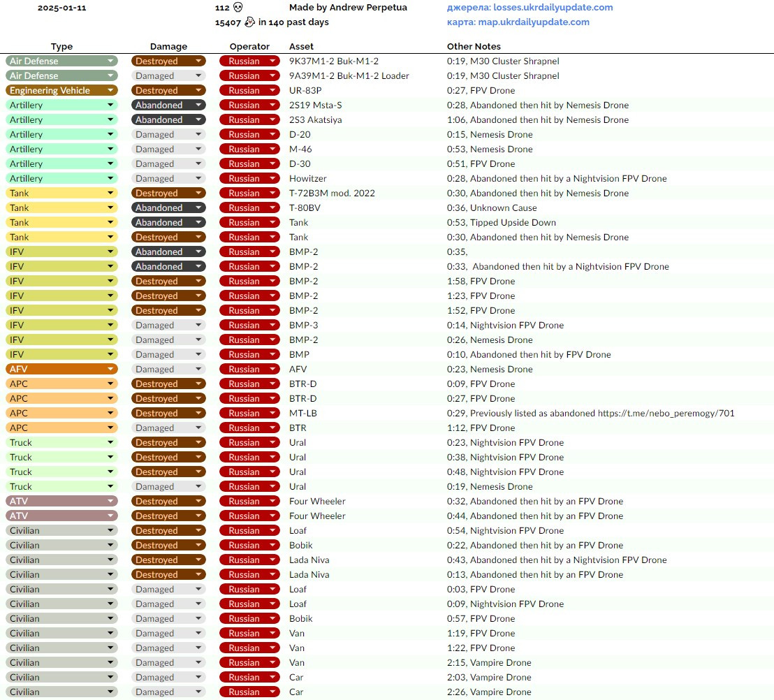Open Damage dropdown for the Howitzer row
774x700 pixels.
pos(168,179)
